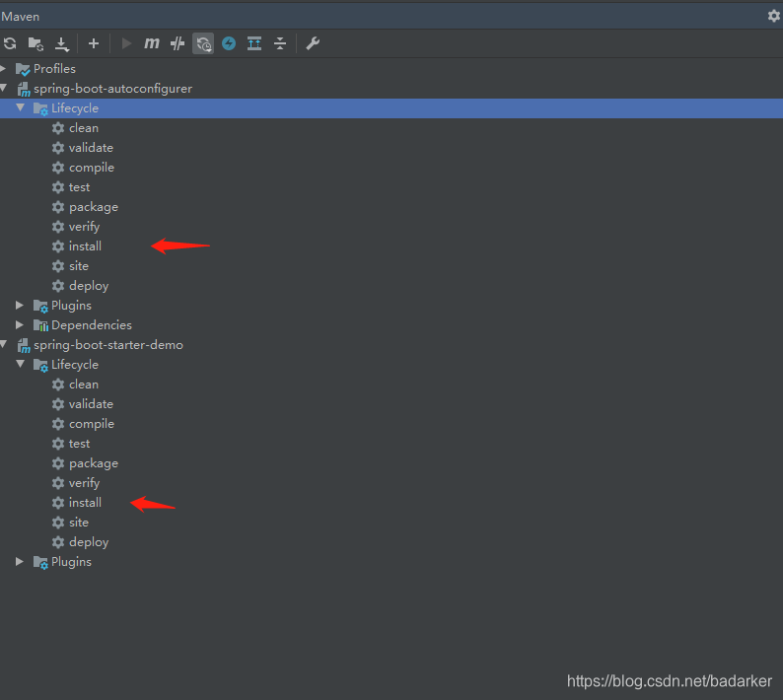The height and width of the screenshot is (700, 783).
Task: Add Maven projects with plus icon
Action: pos(94,43)
